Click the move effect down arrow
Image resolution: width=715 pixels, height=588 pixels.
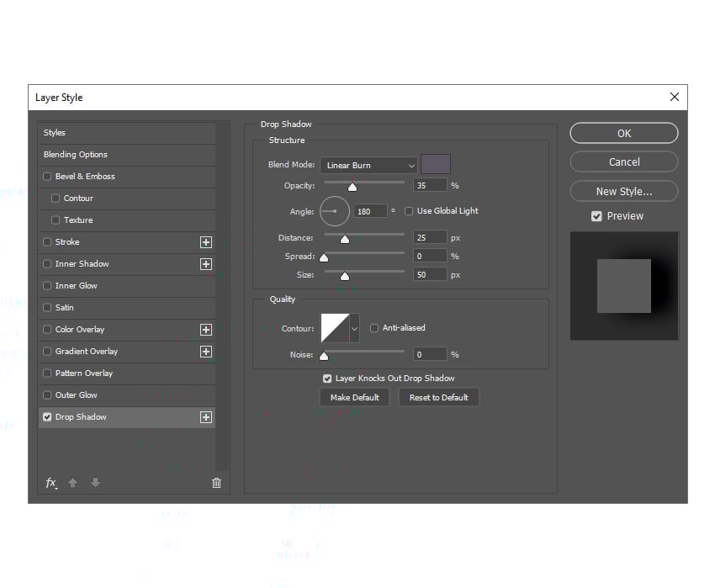(95, 482)
